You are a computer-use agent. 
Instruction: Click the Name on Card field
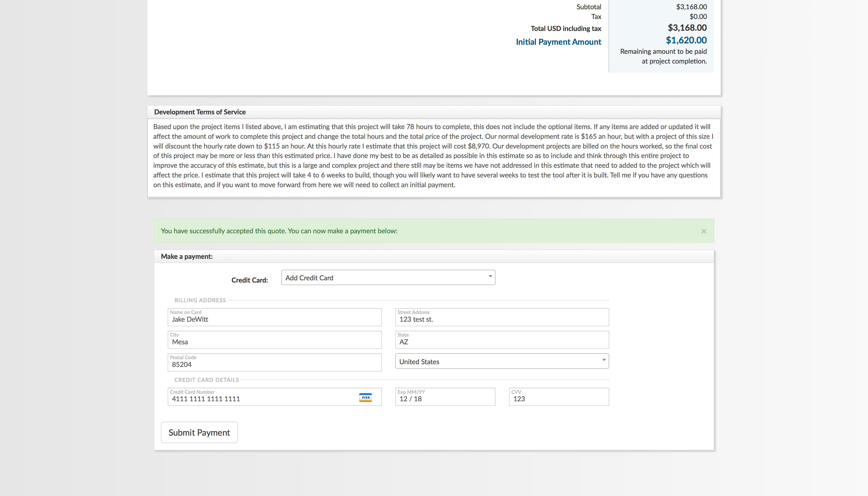click(274, 319)
